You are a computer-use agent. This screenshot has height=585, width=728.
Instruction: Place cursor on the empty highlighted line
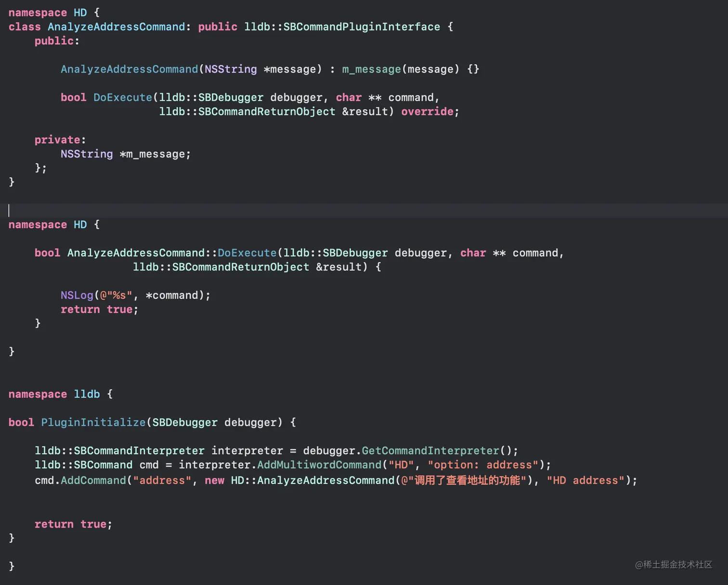(364, 211)
